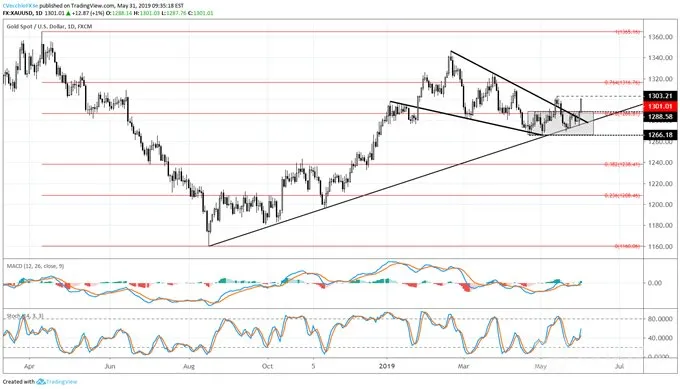The image size is (680, 389).
Task: Click the Apr label on the time axis
Action: click(x=29, y=366)
